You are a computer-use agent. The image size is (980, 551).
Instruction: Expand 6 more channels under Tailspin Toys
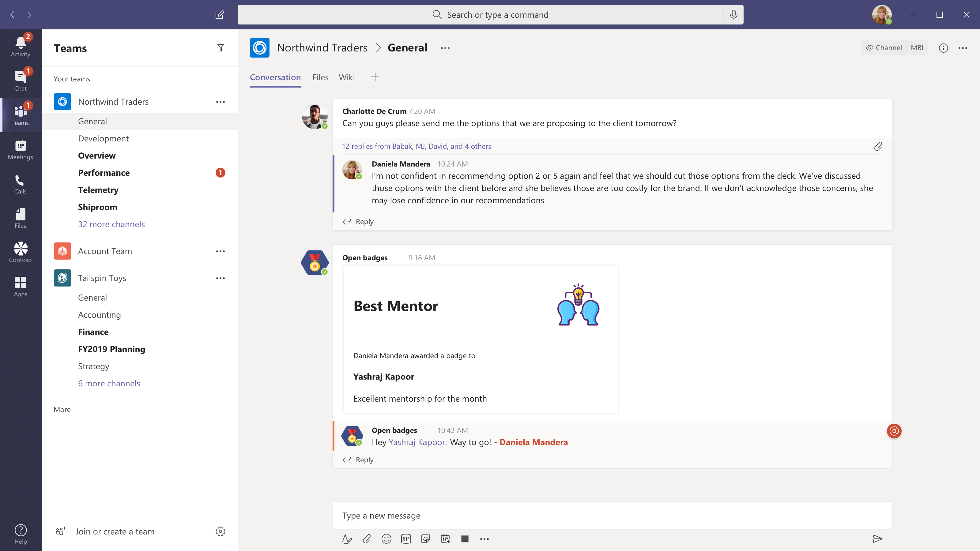[x=109, y=383]
